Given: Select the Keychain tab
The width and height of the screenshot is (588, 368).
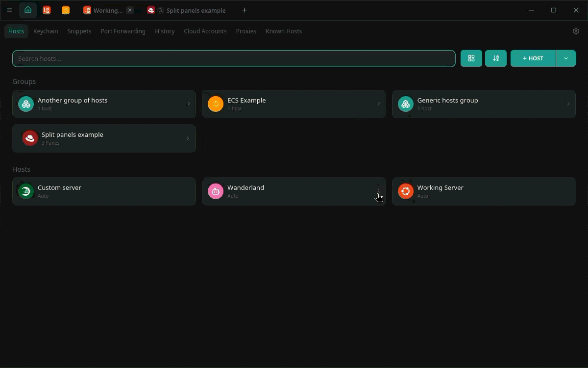Looking at the screenshot, I should [46, 31].
